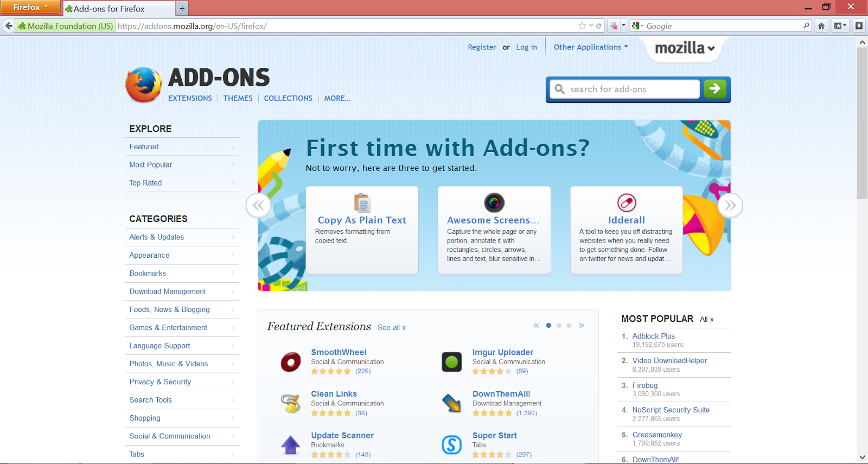Select the first featured extensions page dot
The width and height of the screenshot is (868, 464).
point(548,326)
